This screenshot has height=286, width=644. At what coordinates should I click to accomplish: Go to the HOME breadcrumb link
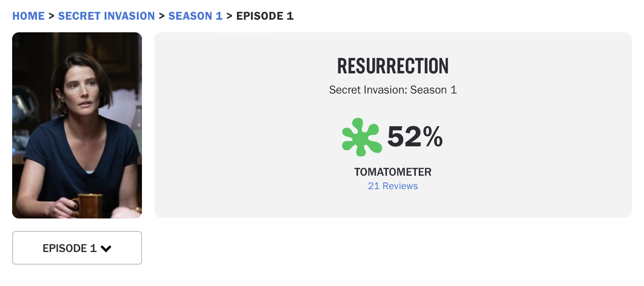coord(28,16)
